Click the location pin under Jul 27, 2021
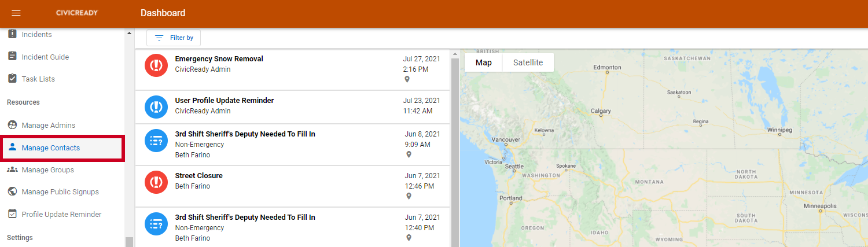868x247 pixels. click(407, 80)
